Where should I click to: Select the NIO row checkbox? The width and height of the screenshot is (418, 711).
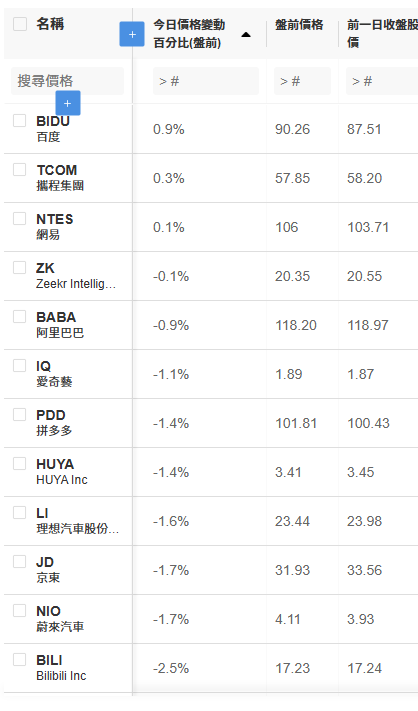[x=19, y=610]
